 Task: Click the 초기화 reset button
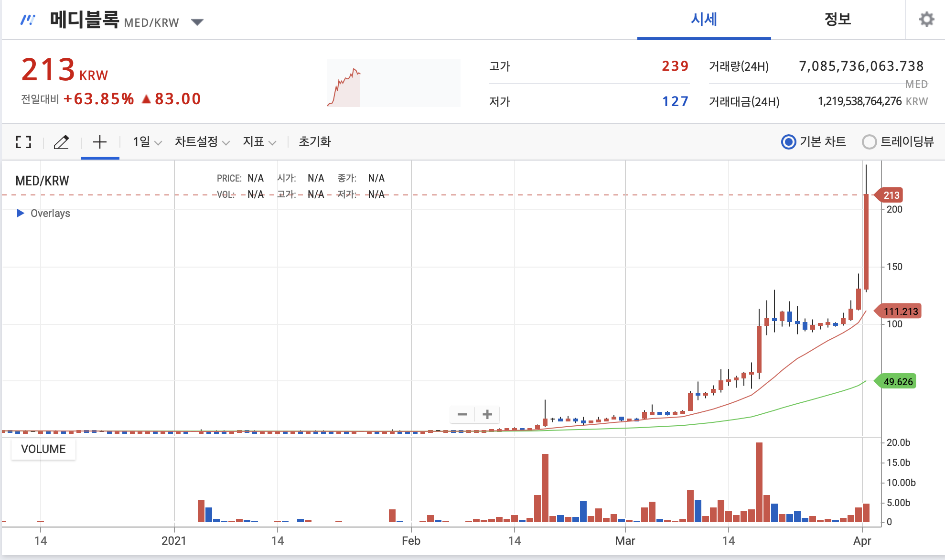(315, 142)
